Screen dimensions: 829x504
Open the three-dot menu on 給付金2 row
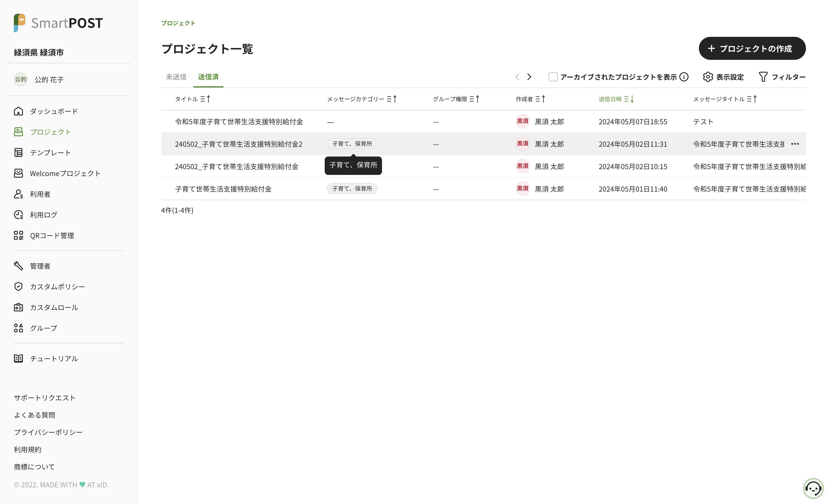(795, 144)
